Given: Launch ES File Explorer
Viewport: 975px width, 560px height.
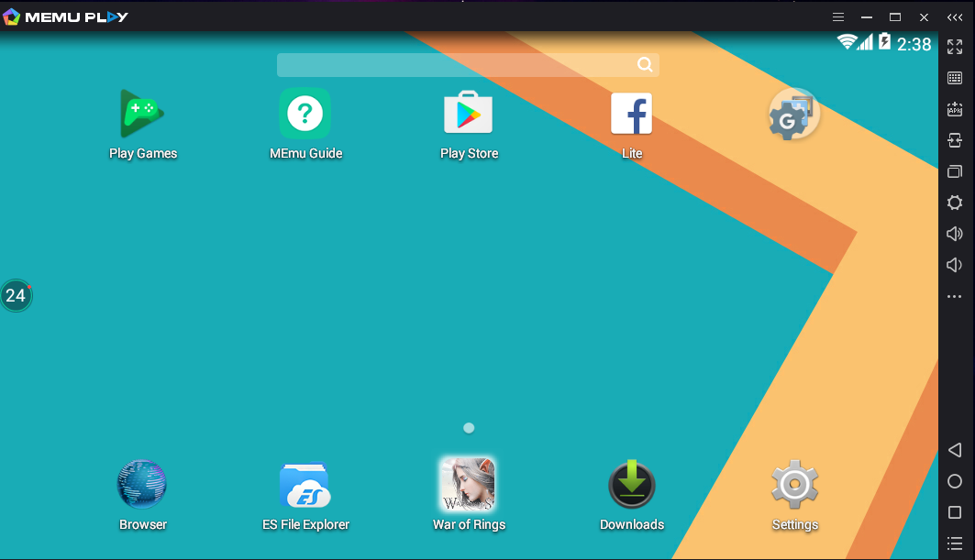Looking at the screenshot, I should point(305,486).
